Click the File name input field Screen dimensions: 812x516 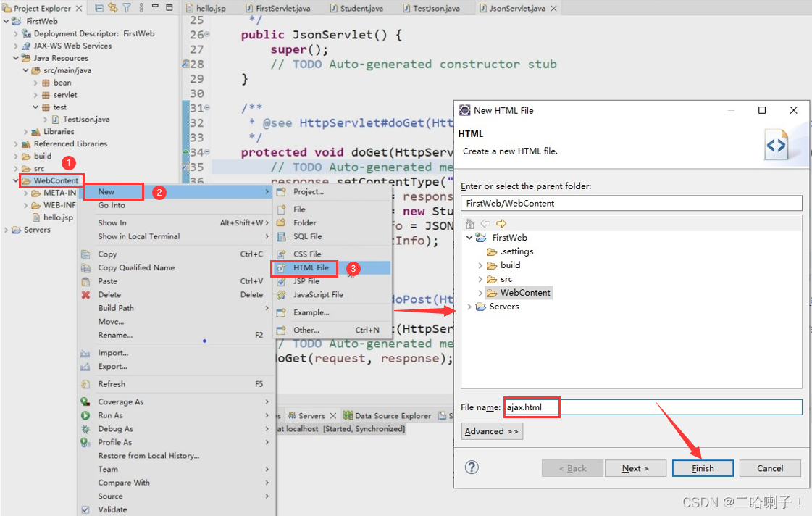[653, 407]
